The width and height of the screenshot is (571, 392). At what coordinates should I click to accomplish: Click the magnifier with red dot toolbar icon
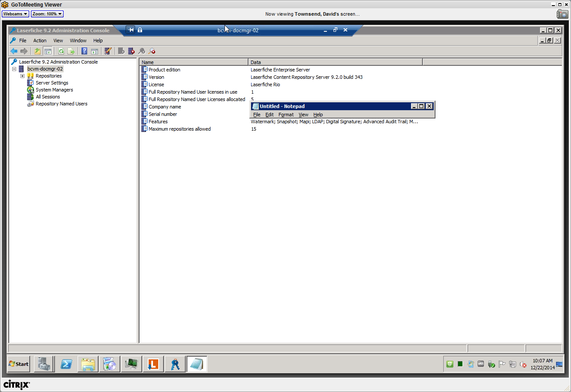click(x=152, y=51)
